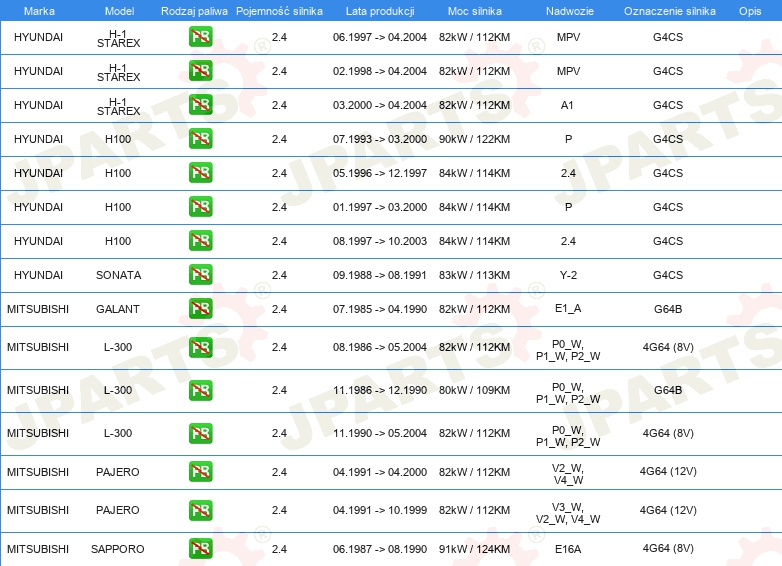Click G4CS in SONATA row
The image size is (782, 566).
tap(668, 275)
